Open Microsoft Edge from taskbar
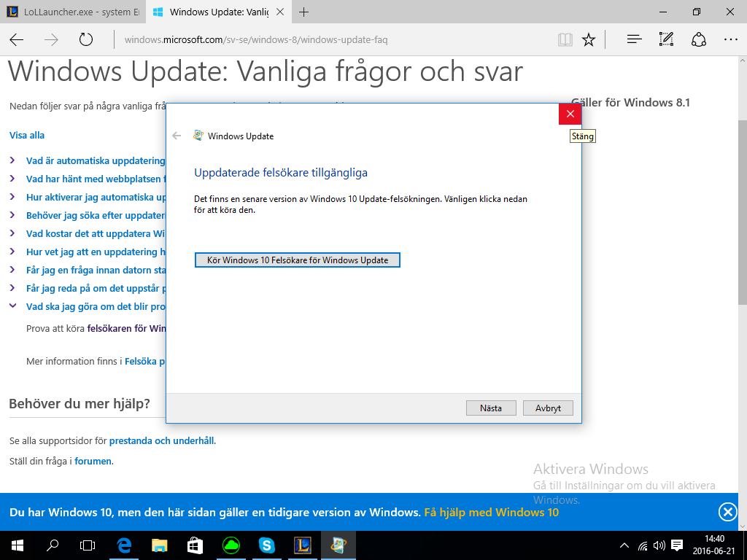The width and height of the screenshot is (747, 560). pos(125,545)
